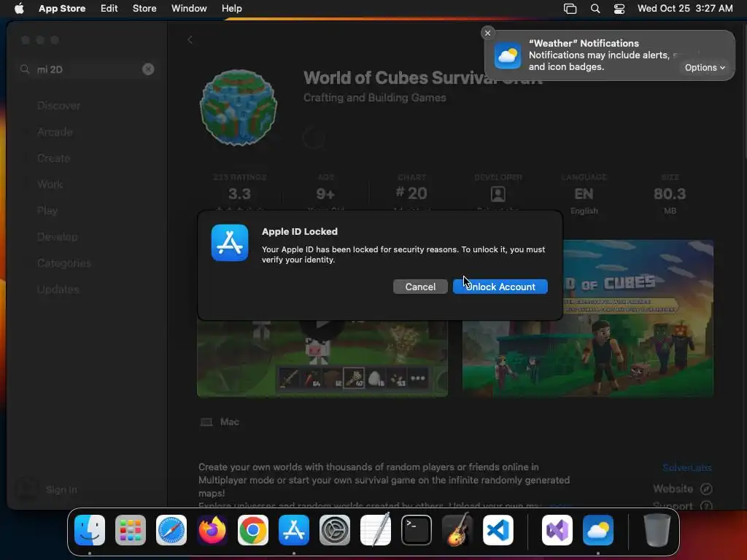Click the developer profile icon
This screenshot has height=560, width=747.
(x=498, y=194)
